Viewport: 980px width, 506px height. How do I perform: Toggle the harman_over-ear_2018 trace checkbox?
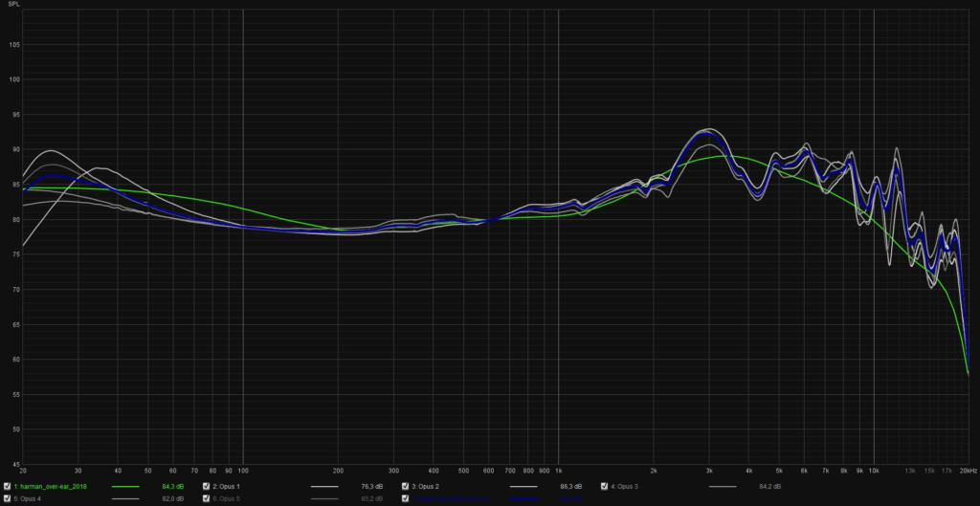7,486
